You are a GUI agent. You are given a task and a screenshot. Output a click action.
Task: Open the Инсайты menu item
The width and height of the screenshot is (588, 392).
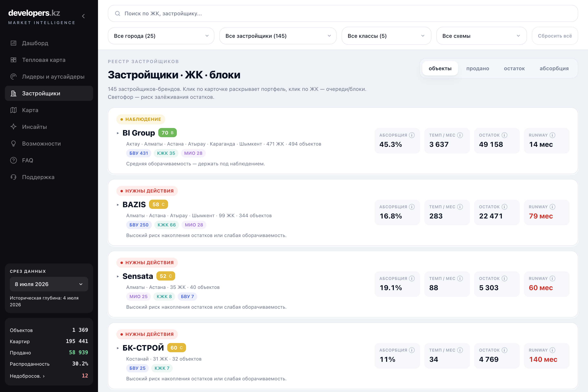(49, 127)
